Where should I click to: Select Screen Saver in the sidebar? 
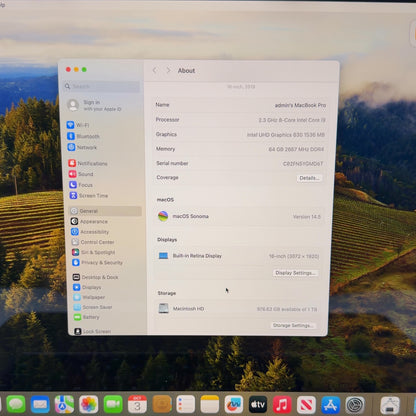point(93,307)
